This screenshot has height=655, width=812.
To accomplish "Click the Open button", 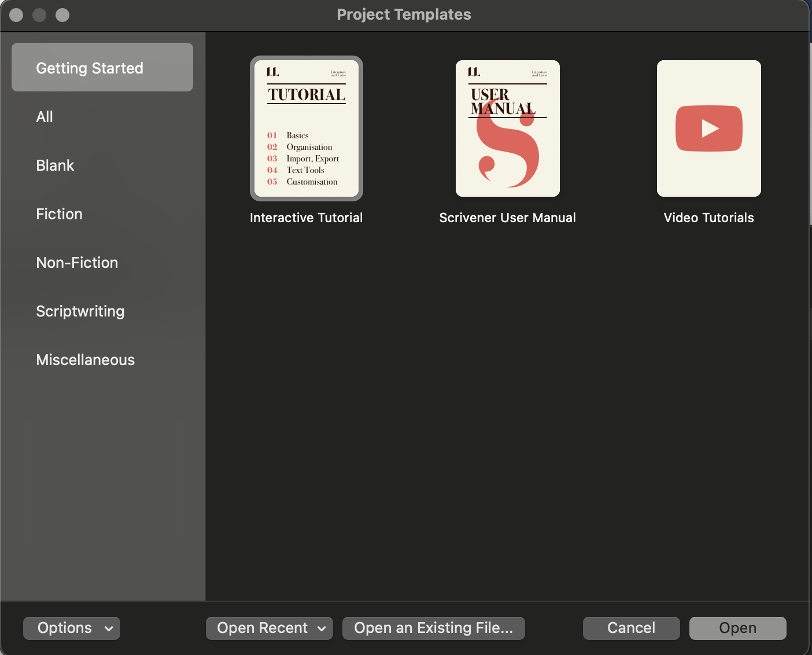I will 738,628.
